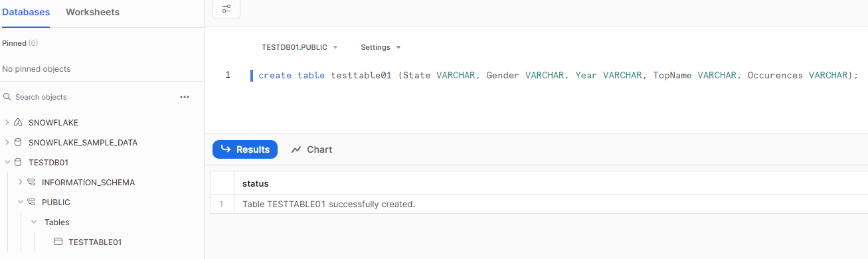
Task: Open the Settings dropdown
Action: tap(381, 48)
